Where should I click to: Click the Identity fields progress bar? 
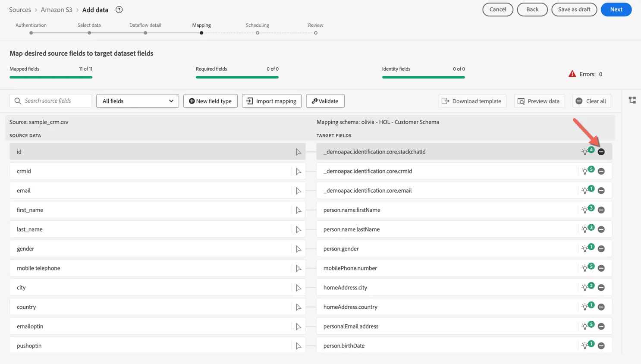click(423, 77)
